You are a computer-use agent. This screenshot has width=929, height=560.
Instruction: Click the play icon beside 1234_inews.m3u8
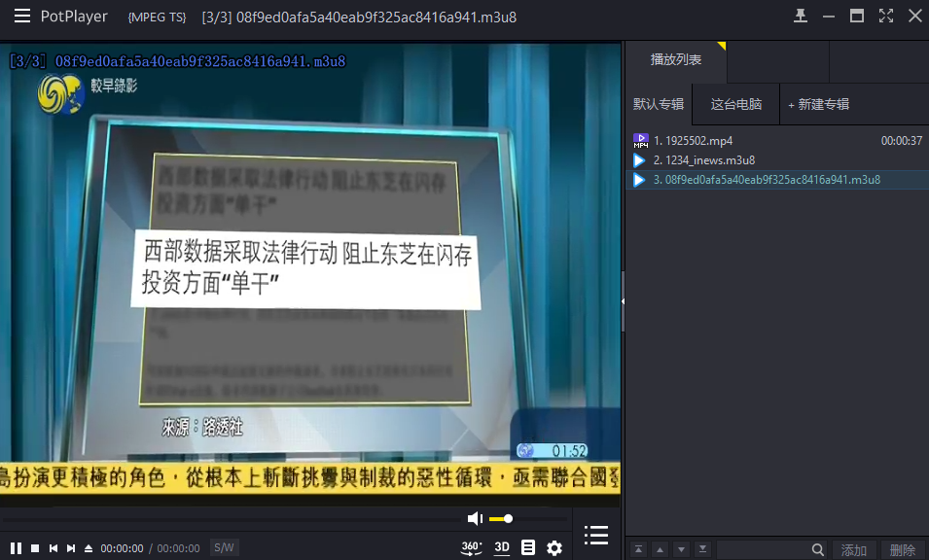tap(639, 160)
